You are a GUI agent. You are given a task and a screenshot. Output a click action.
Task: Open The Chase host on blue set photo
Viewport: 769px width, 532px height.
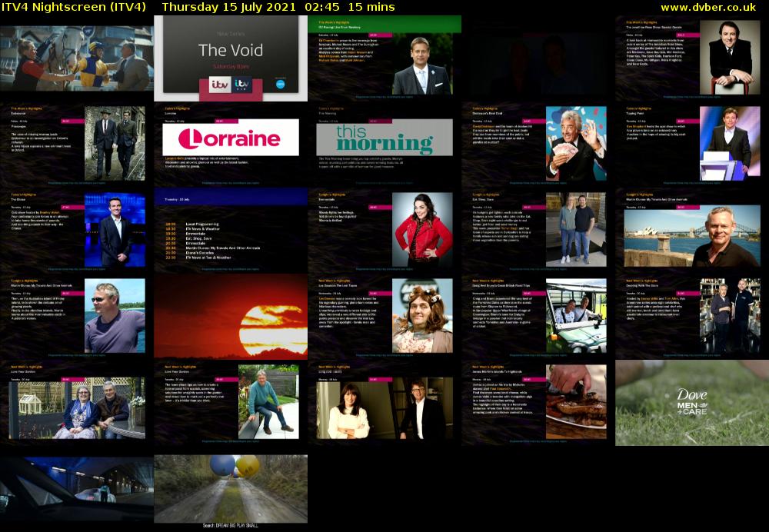pyautogui.click(x=115, y=229)
